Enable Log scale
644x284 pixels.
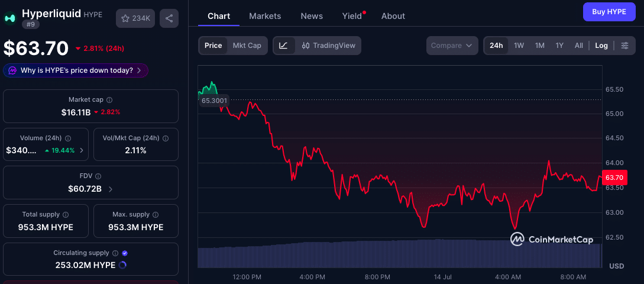[x=601, y=46]
